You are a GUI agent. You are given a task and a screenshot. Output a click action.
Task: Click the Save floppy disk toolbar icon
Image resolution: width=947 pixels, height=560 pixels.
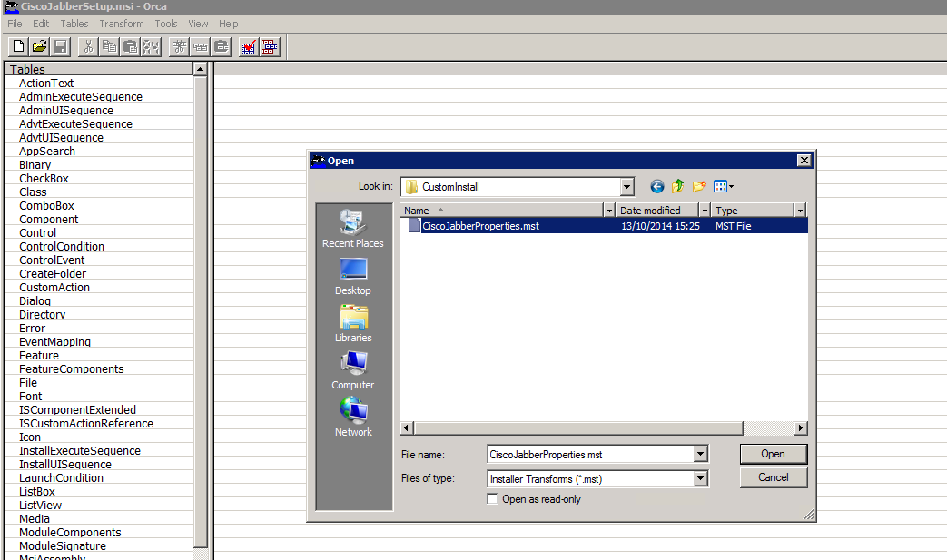pyautogui.click(x=60, y=46)
